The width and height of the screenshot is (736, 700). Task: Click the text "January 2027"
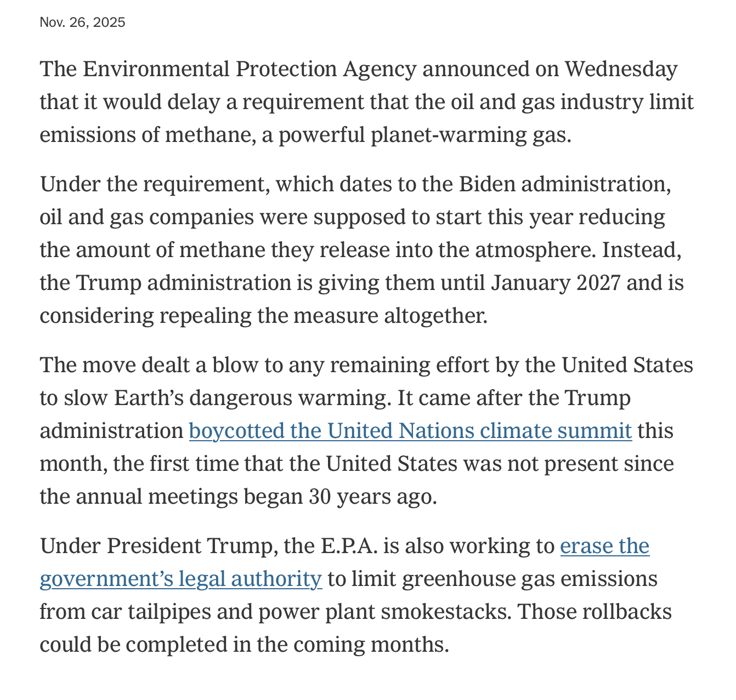tap(556, 283)
